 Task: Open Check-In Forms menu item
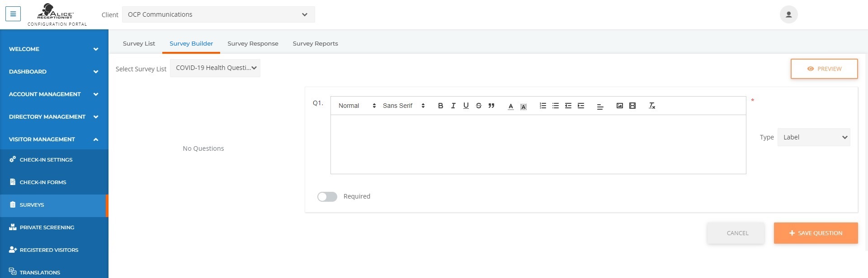54,182
